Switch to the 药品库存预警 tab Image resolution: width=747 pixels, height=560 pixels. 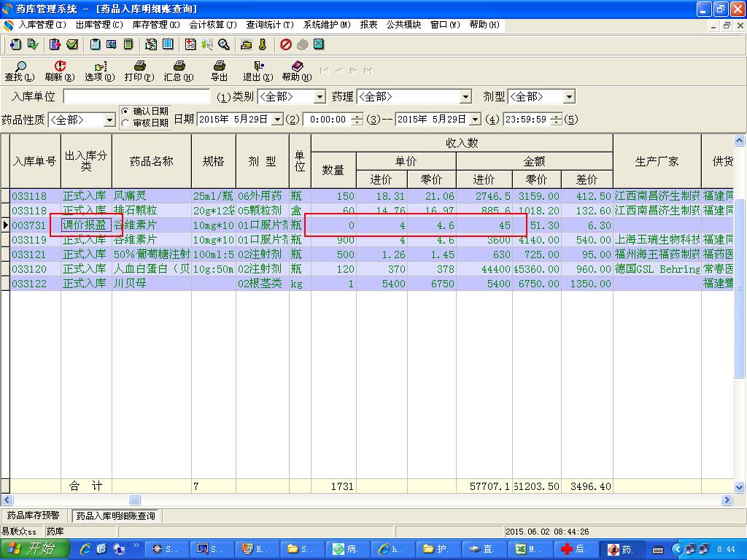click(34, 516)
